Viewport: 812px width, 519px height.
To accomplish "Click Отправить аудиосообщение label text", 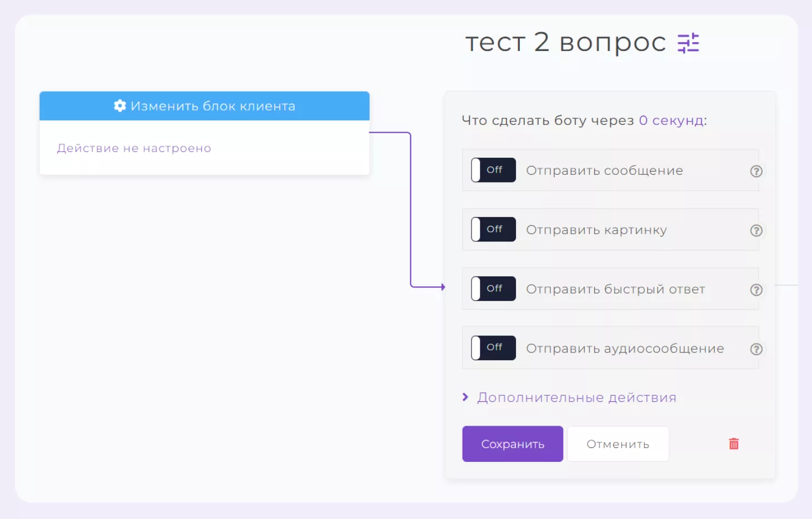I will point(625,349).
